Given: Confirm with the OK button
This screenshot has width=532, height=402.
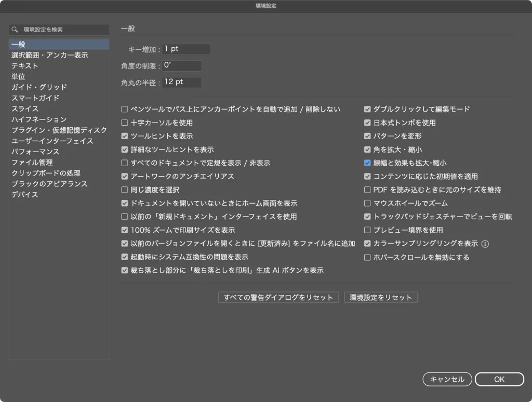Looking at the screenshot, I should (x=499, y=379).
